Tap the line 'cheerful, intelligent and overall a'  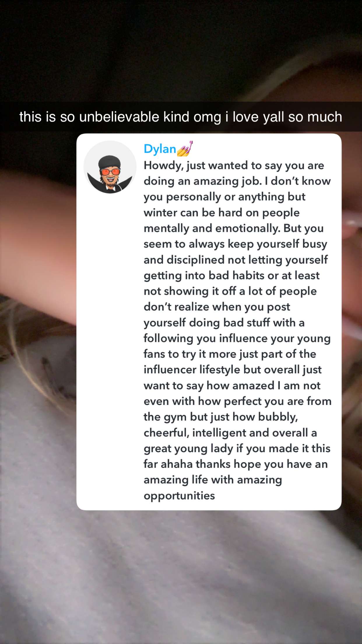[230, 433]
